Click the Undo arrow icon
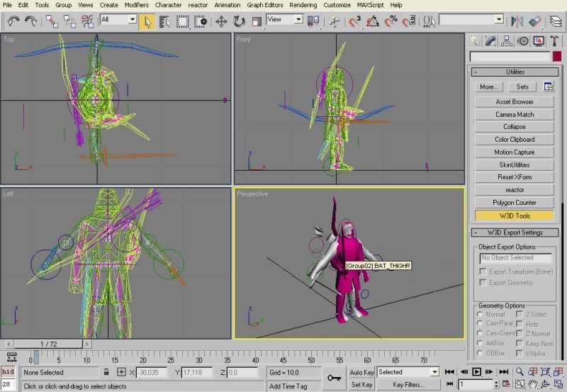The image size is (567, 392). click(x=13, y=21)
